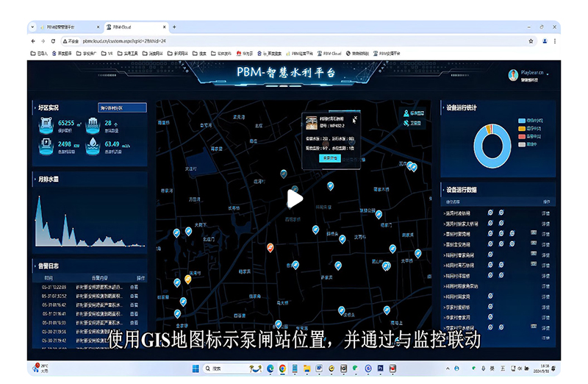Click the blue button in the map popup

(329, 158)
